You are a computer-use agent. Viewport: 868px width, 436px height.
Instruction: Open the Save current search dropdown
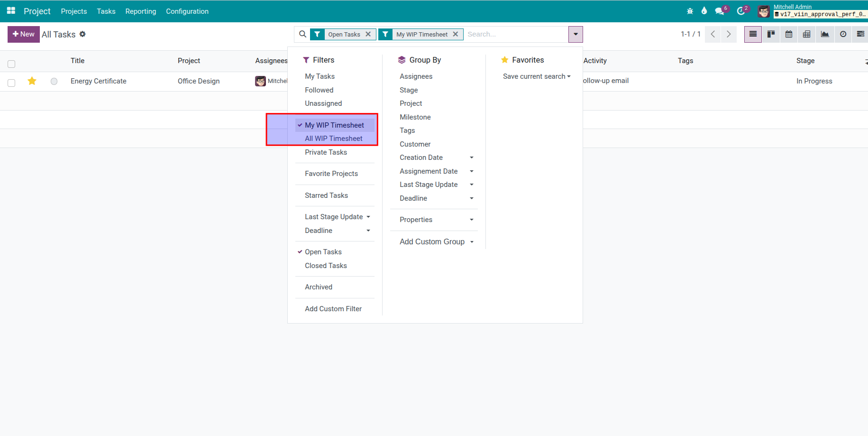coord(536,76)
